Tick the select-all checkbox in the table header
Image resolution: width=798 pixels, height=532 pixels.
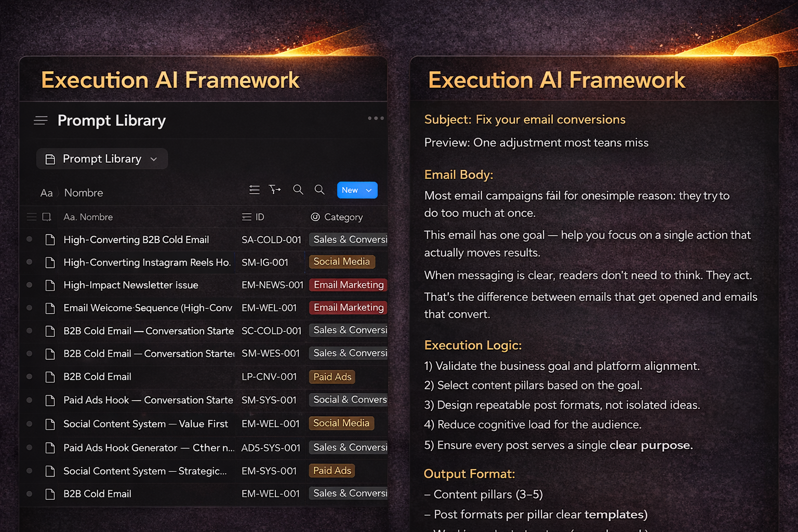tap(47, 217)
